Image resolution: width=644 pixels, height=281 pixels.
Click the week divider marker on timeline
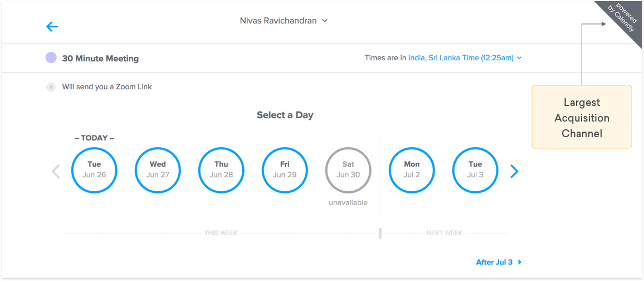point(380,233)
